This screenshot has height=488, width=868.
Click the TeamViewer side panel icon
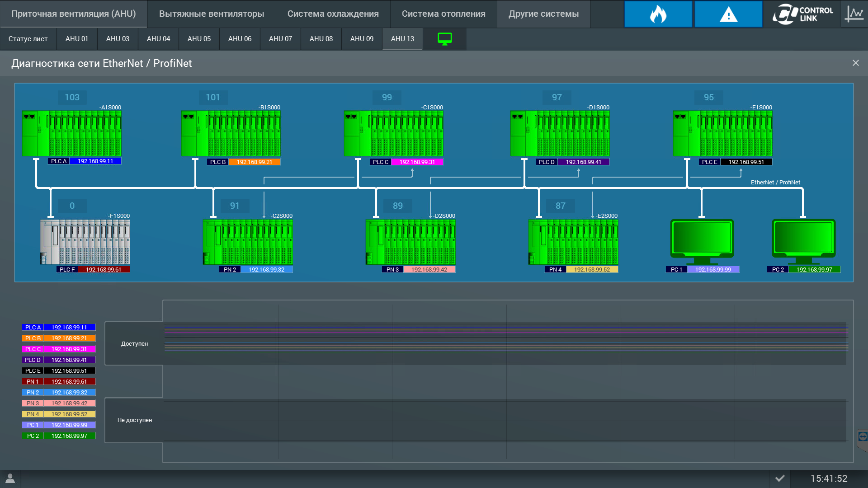863,436
